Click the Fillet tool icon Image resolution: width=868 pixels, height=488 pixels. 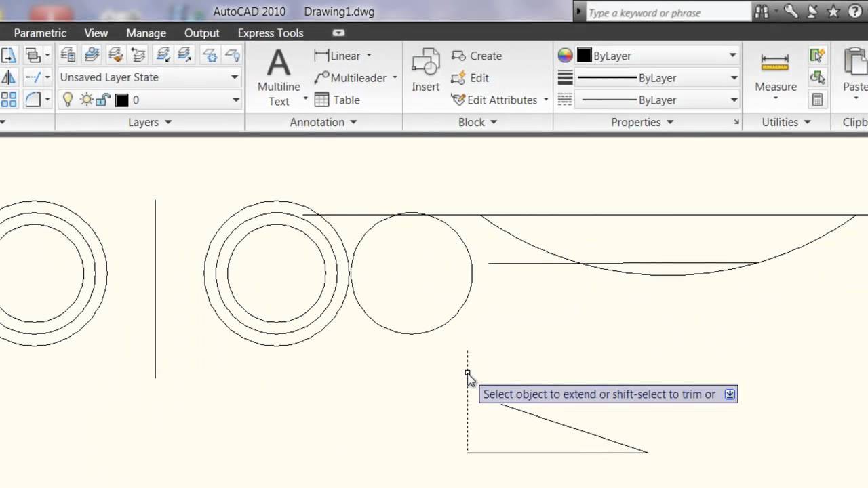(x=33, y=100)
